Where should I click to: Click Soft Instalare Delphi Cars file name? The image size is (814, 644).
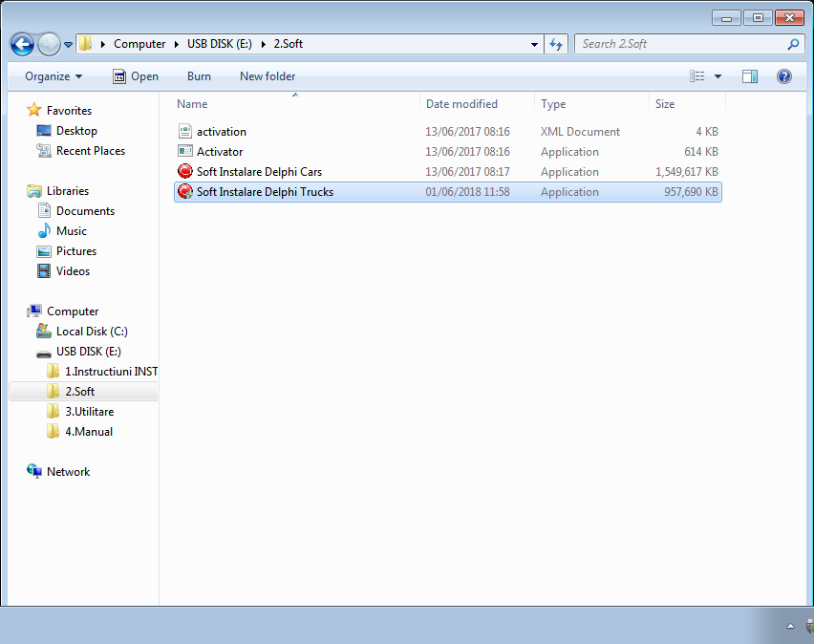coord(259,172)
